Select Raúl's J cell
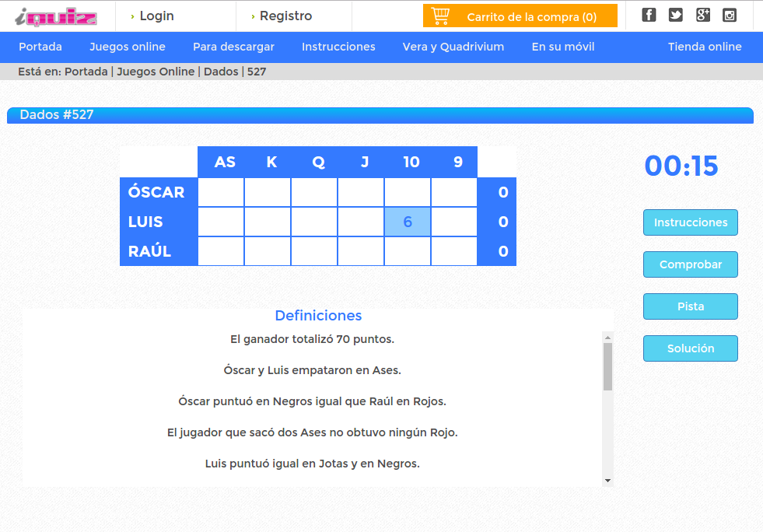Viewport: 763px width, 532px height. [x=361, y=251]
